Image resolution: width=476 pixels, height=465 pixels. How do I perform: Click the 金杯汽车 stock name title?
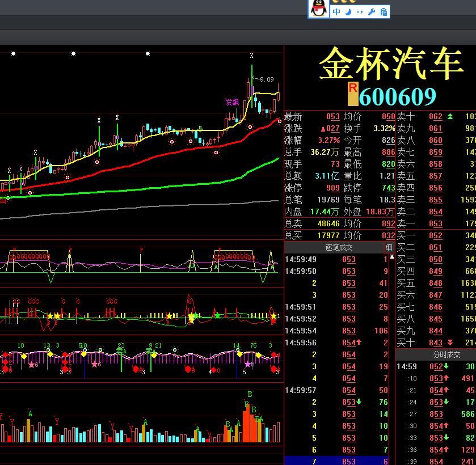[x=391, y=64]
